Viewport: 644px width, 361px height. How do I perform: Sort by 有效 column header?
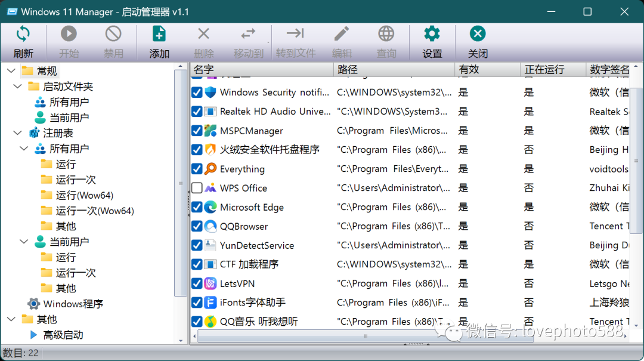click(488, 69)
